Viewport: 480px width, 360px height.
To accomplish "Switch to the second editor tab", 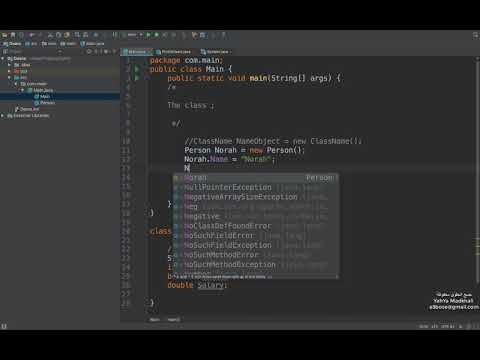I will click(175, 52).
